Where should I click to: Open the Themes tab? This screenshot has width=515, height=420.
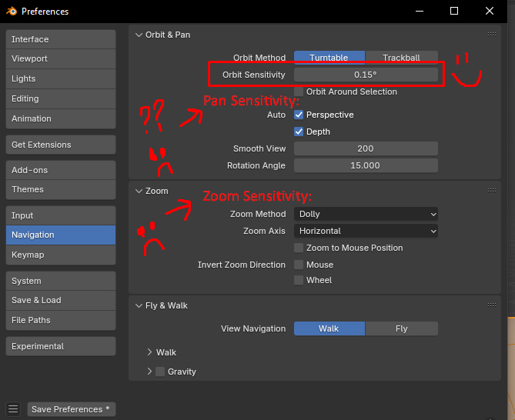(x=61, y=190)
